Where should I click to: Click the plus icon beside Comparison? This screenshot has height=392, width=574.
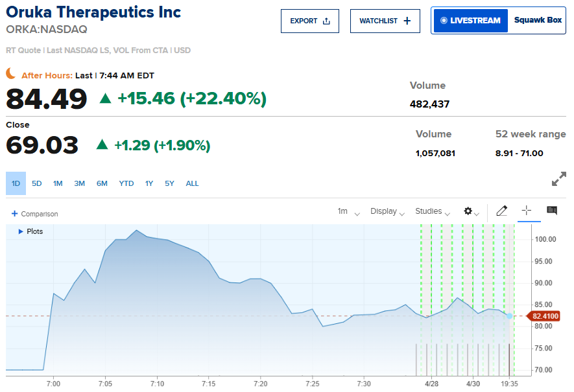tap(14, 214)
